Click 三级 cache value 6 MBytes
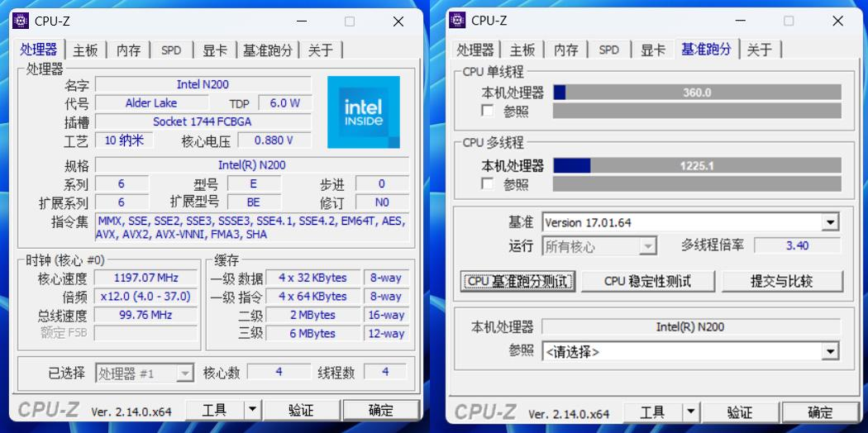This screenshot has height=433, width=868. pyautogui.click(x=312, y=334)
